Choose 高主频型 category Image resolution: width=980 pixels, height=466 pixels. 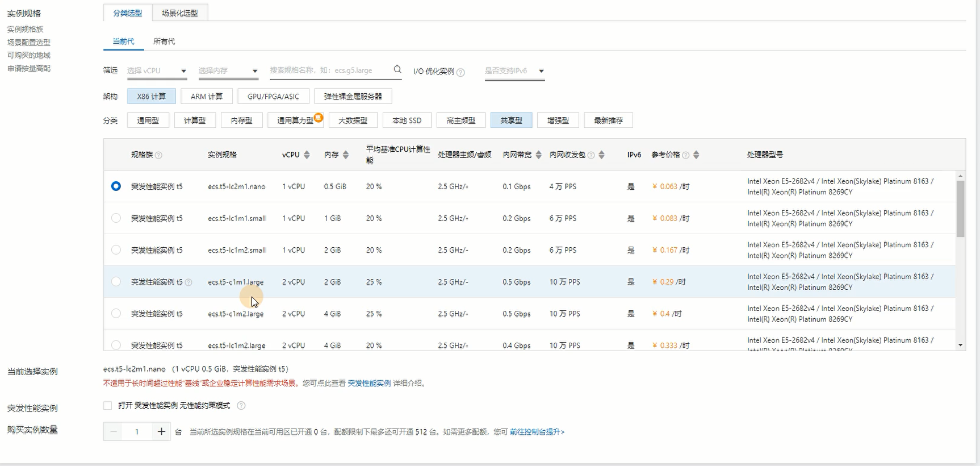(461, 120)
